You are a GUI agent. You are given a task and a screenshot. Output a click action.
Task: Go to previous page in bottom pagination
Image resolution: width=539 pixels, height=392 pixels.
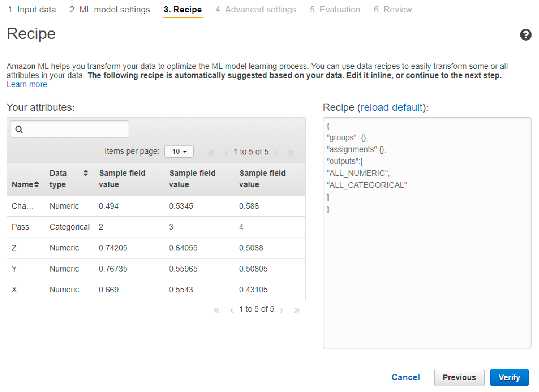(232, 310)
